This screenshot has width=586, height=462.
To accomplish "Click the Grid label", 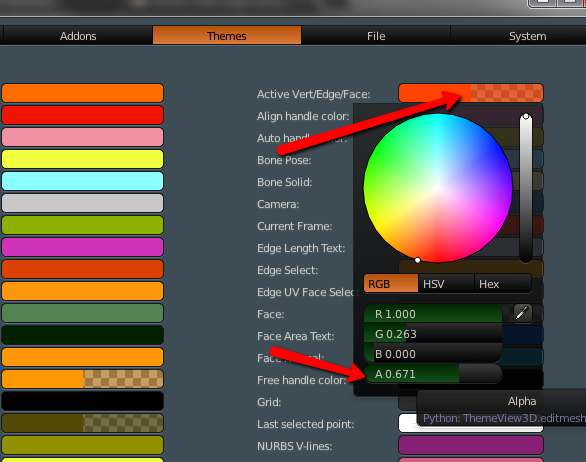I will coord(269,402).
